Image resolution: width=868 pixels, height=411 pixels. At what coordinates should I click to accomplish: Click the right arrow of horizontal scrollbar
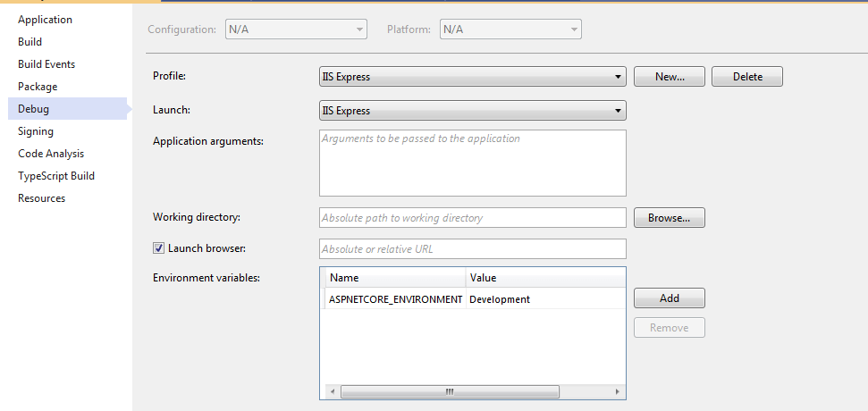point(617,391)
